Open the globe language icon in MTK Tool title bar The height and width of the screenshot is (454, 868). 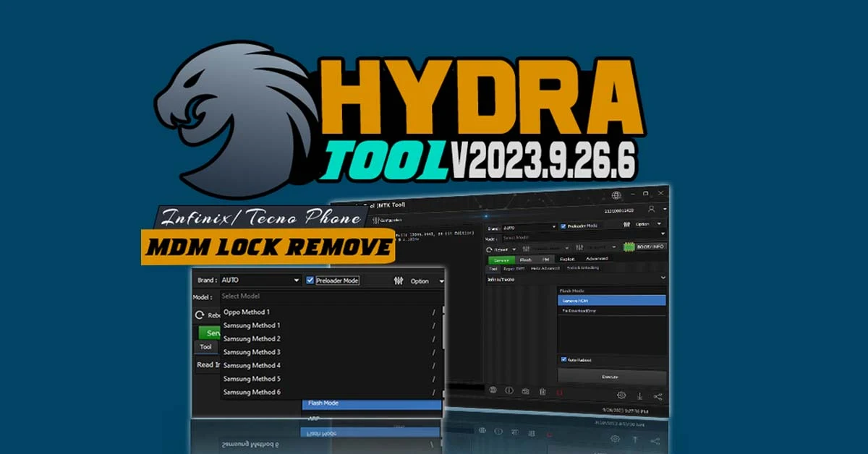tap(616, 195)
